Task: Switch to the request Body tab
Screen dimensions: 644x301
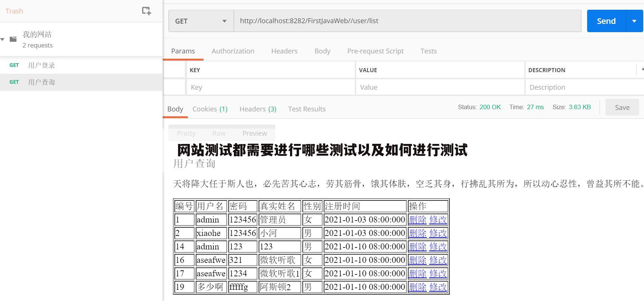Action: point(322,51)
